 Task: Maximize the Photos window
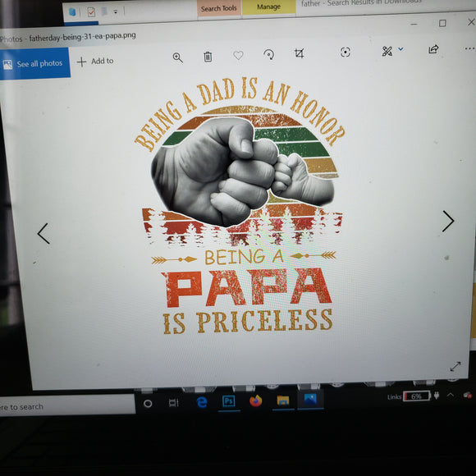(x=442, y=23)
